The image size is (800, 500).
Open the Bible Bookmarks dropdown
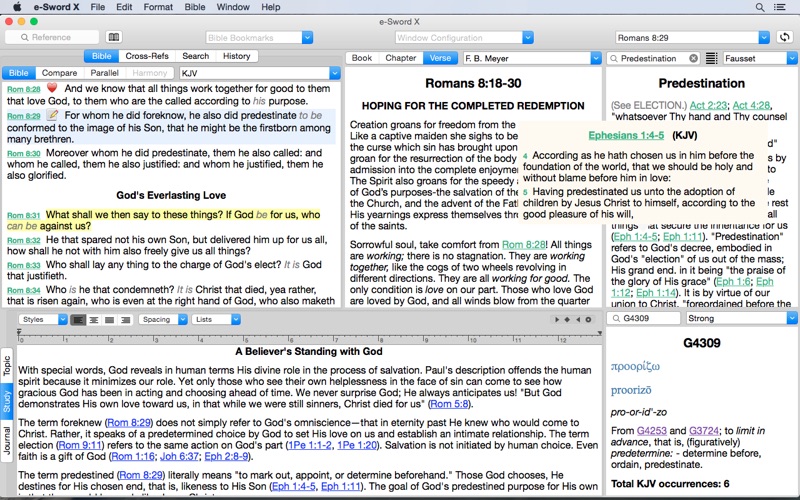point(307,38)
